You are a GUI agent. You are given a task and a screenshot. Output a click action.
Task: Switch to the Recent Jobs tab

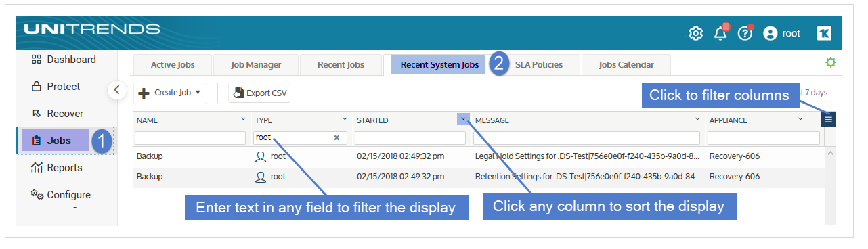pyautogui.click(x=341, y=65)
